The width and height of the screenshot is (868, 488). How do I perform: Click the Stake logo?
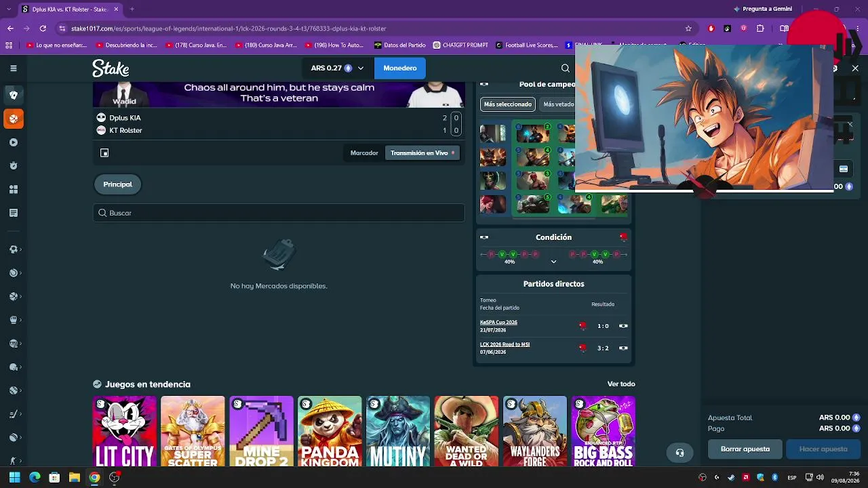[111, 68]
